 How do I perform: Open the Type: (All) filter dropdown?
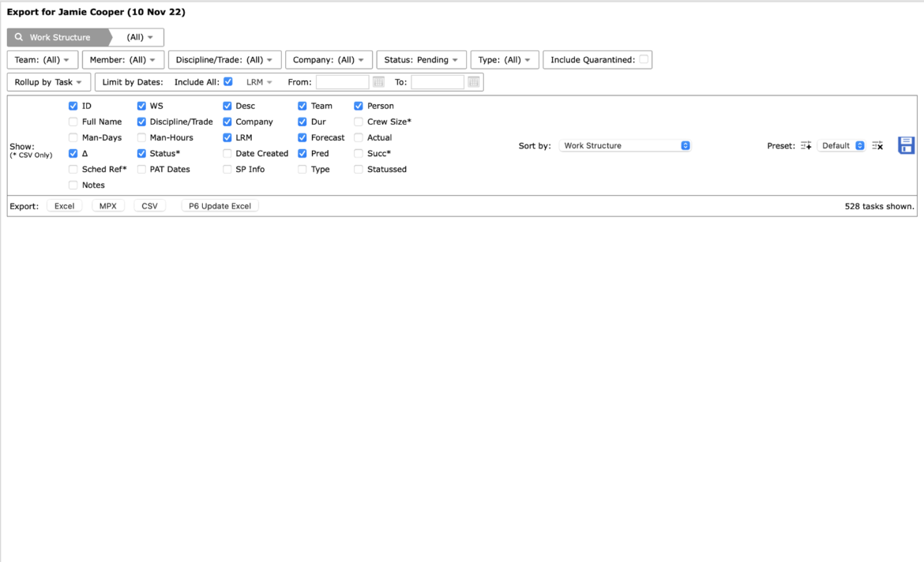pos(505,59)
